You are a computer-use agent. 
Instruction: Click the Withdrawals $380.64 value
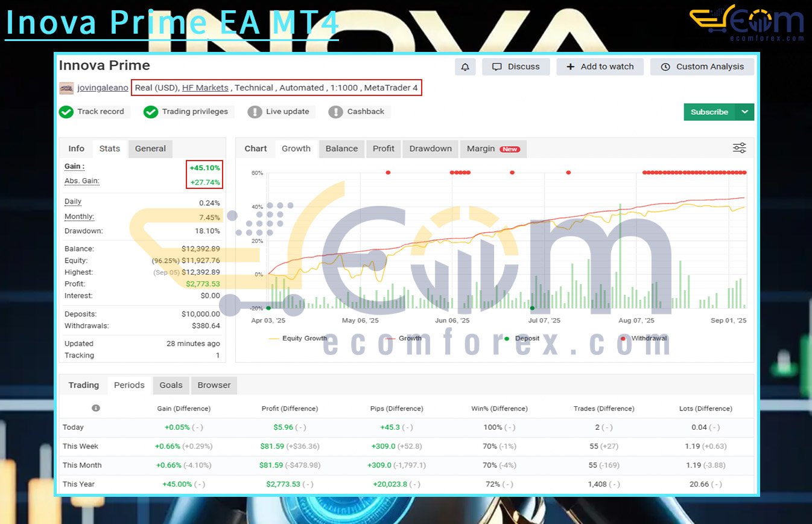[x=206, y=326]
